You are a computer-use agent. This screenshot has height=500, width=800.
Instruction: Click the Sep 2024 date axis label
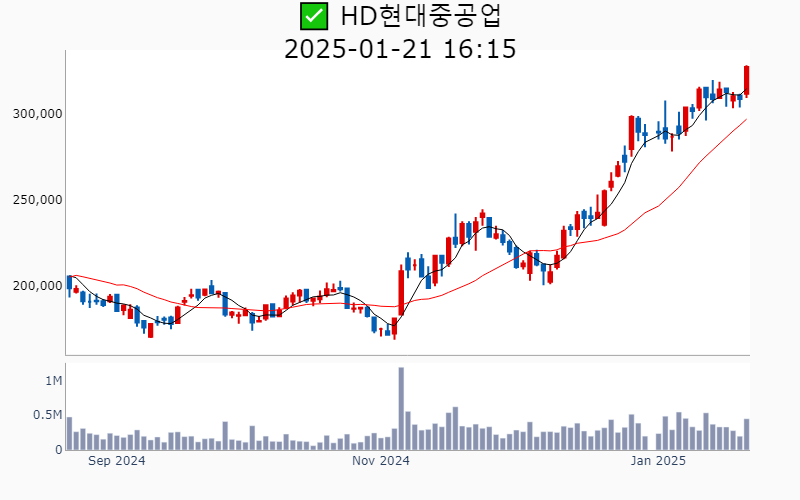pyautogui.click(x=116, y=461)
